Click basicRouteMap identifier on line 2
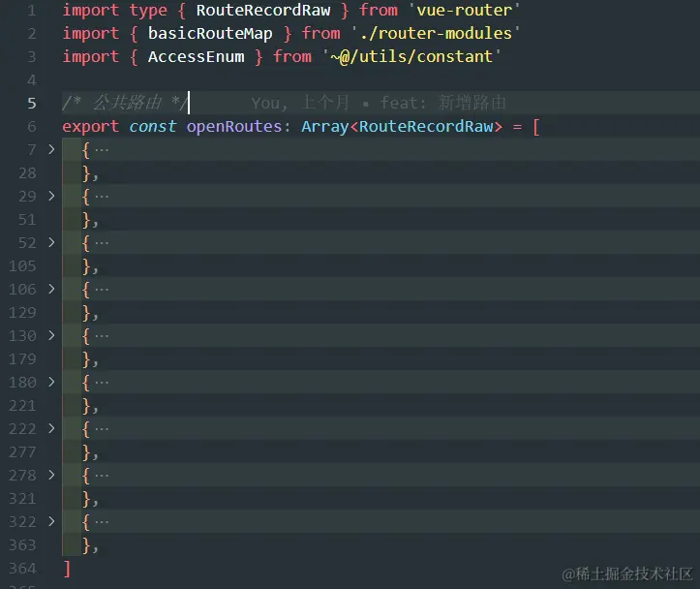Image resolution: width=700 pixels, height=589 pixels. coord(210,34)
